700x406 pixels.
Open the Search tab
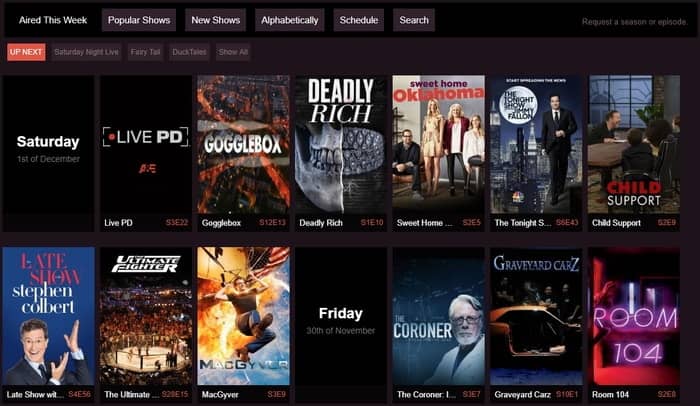pos(414,20)
